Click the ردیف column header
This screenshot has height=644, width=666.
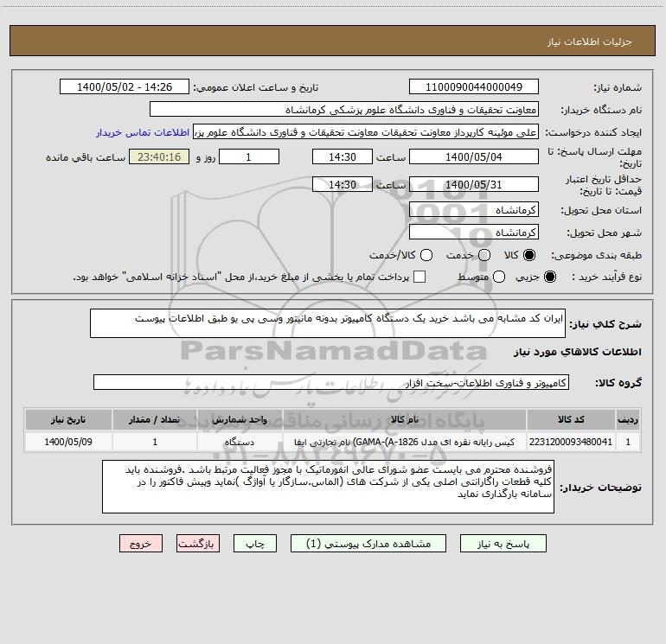pos(628,419)
